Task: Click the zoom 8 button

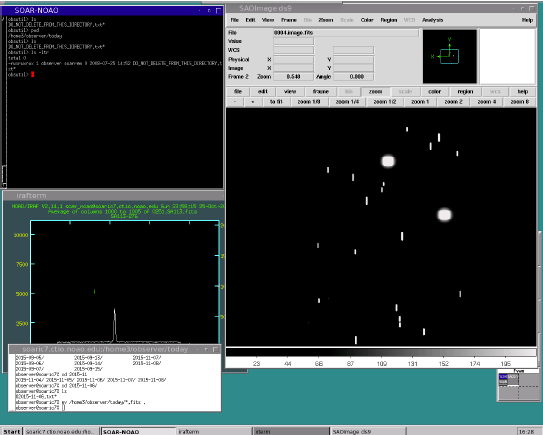Action: point(519,102)
